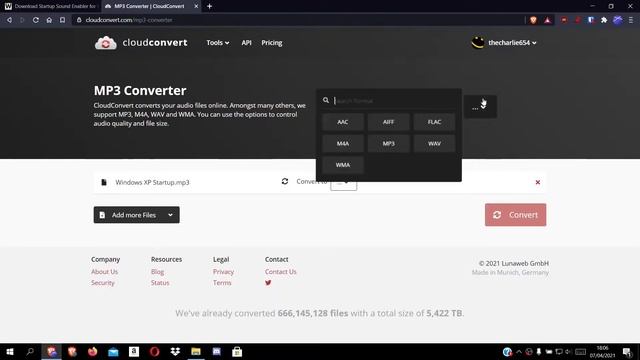Open a new browser tab

pos(209,6)
